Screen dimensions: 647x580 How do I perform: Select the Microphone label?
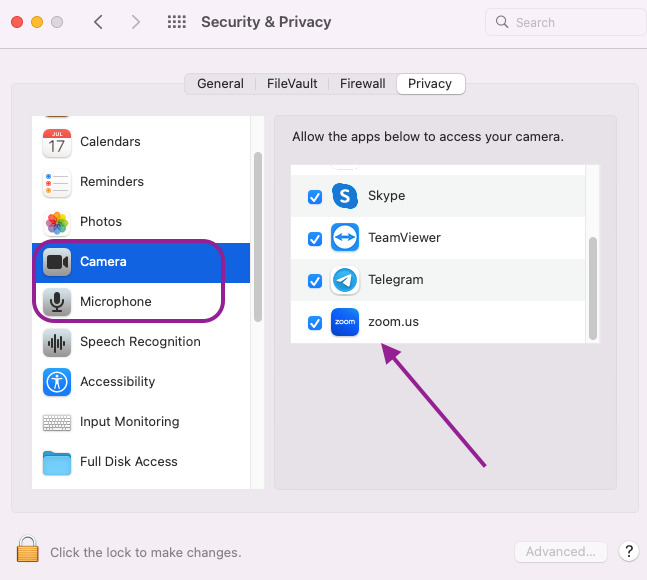(116, 302)
